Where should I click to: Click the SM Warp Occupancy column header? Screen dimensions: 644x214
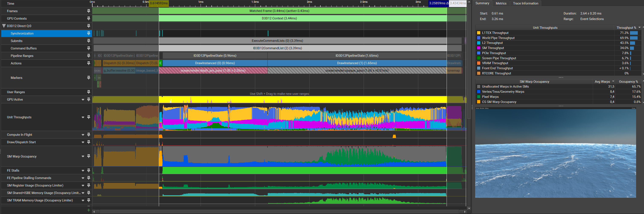(x=534, y=81)
